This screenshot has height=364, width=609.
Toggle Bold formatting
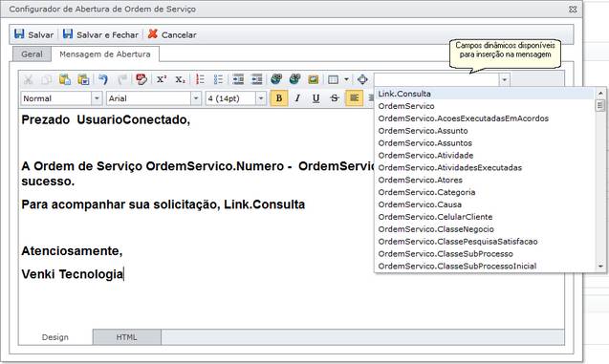(279, 98)
